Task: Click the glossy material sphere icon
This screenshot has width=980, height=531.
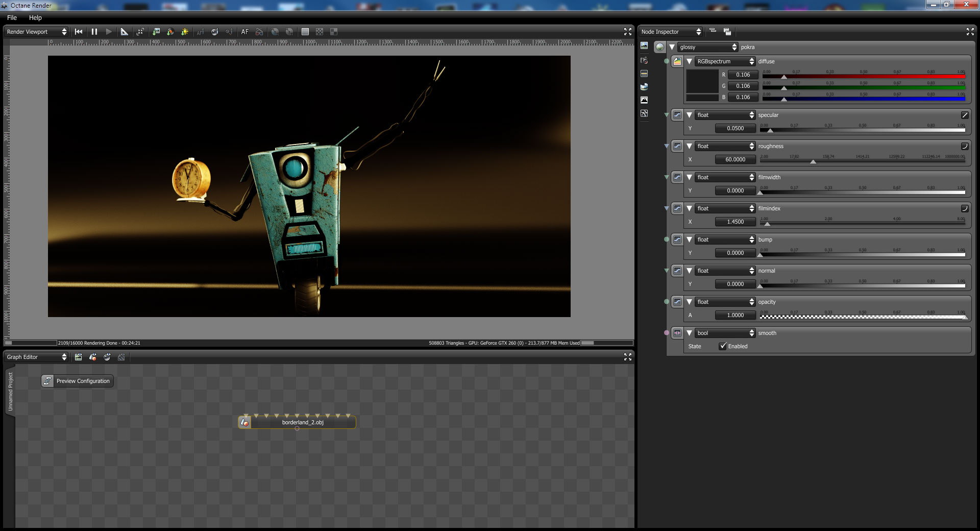Action: pyautogui.click(x=660, y=47)
